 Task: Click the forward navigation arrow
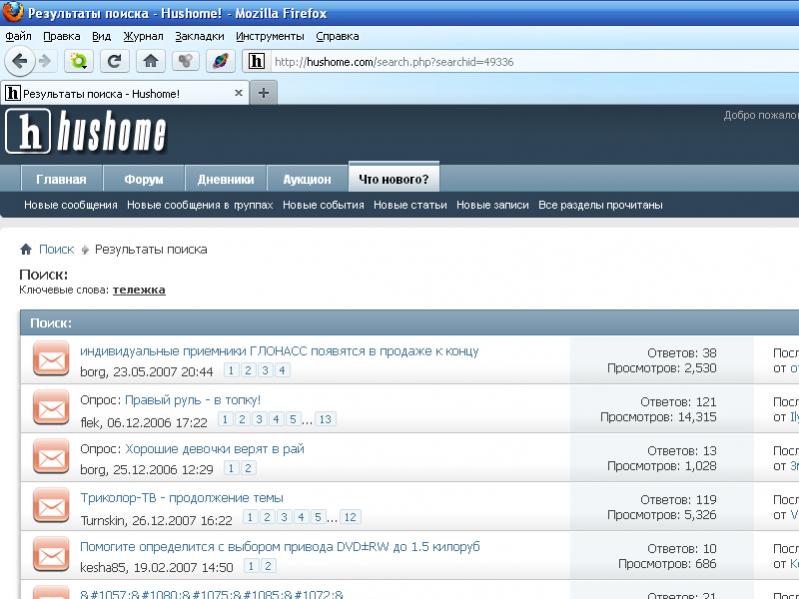point(45,62)
